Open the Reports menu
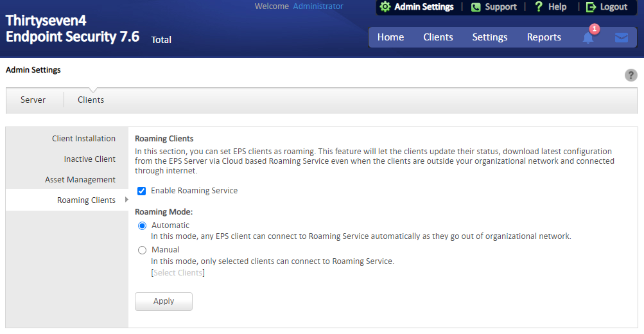Image resolution: width=644 pixels, height=334 pixels. pos(544,37)
